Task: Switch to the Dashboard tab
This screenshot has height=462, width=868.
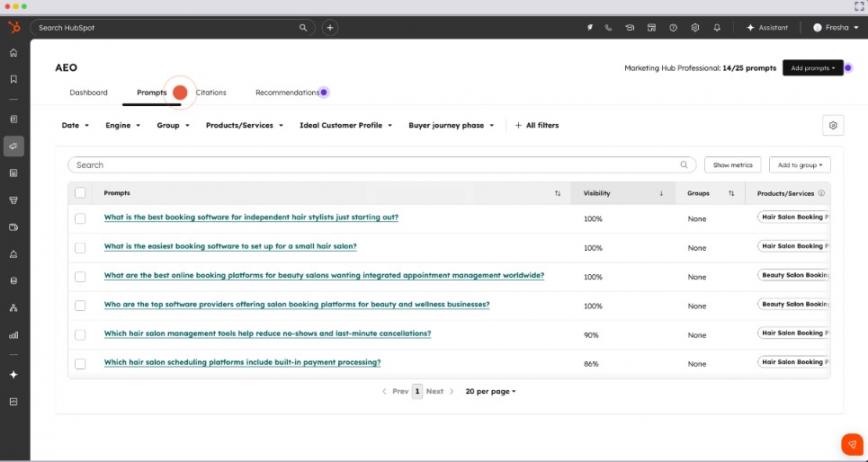Action: point(89,92)
